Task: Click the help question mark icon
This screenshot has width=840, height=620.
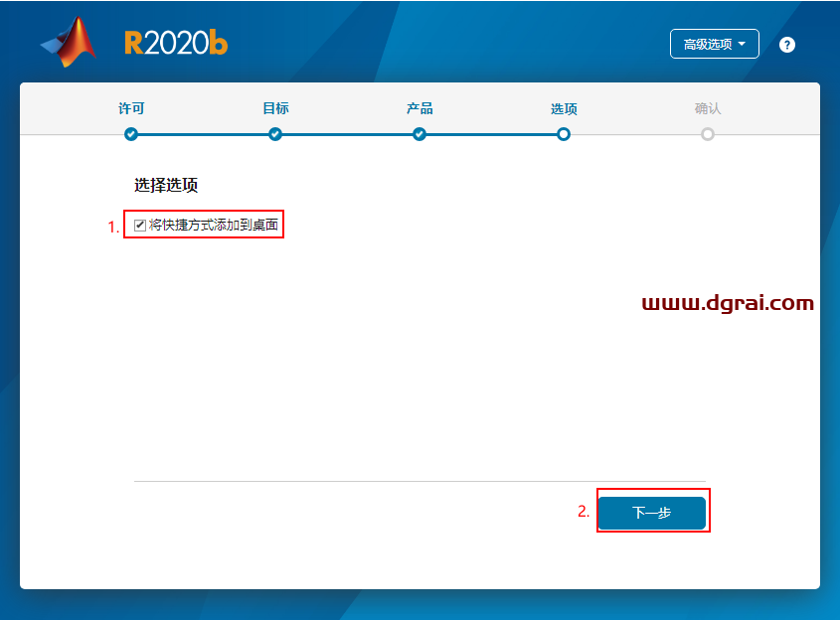Action: pyautogui.click(x=786, y=45)
